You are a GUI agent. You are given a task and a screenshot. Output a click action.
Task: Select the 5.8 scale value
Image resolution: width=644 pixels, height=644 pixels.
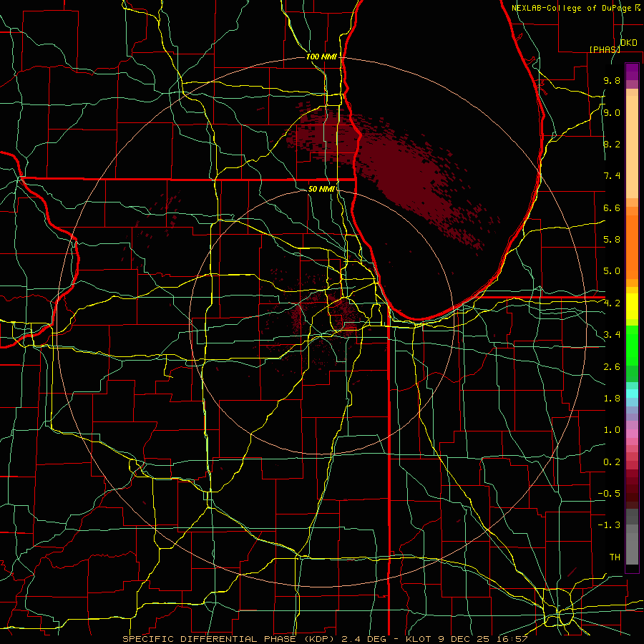point(612,240)
